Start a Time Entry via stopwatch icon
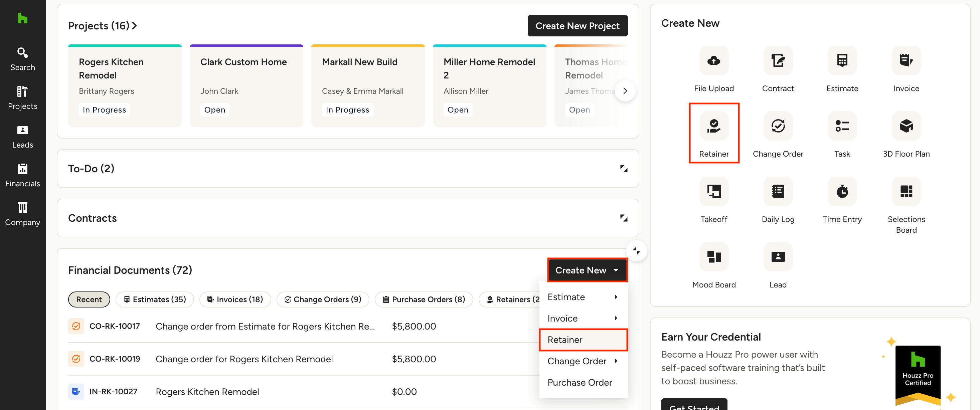980x410 pixels. tap(842, 191)
